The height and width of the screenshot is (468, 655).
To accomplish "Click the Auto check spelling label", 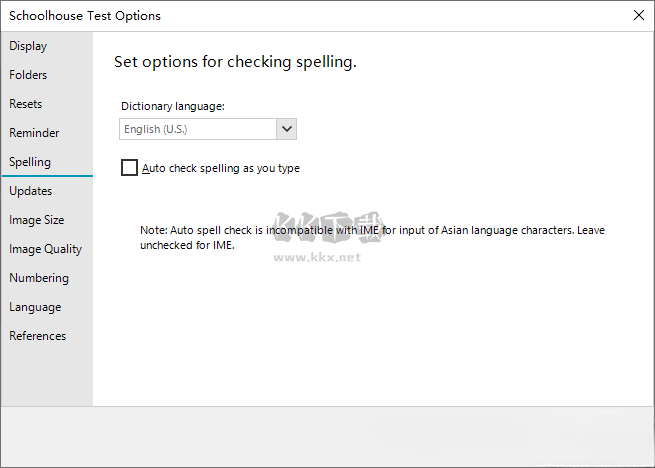I will [221, 168].
